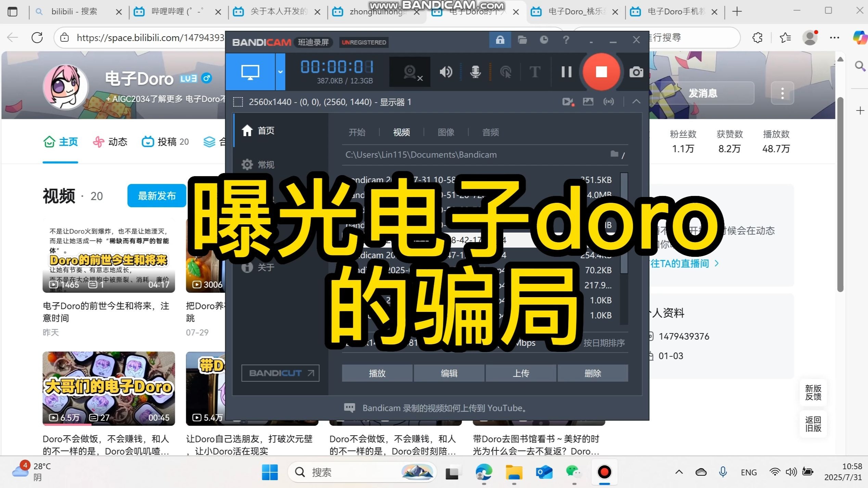Open WeChat from the taskbar
This screenshot has height=488, width=868.
(x=574, y=472)
